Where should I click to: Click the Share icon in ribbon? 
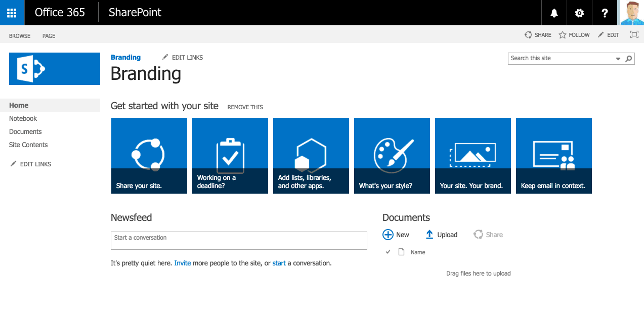click(x=528, y=35)
